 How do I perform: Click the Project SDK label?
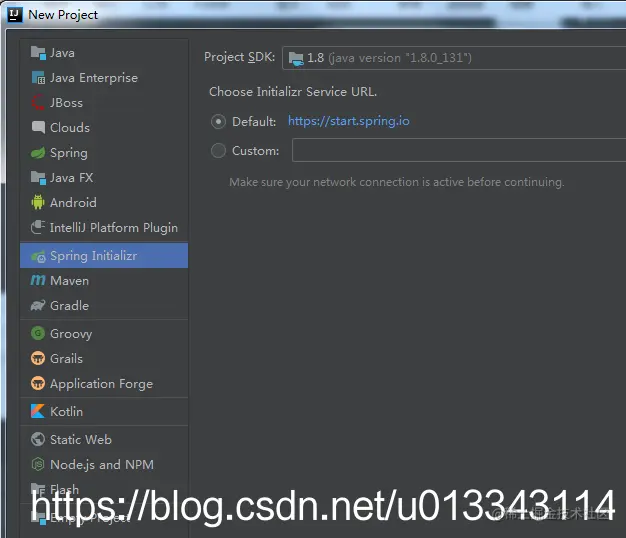(240, 57)
